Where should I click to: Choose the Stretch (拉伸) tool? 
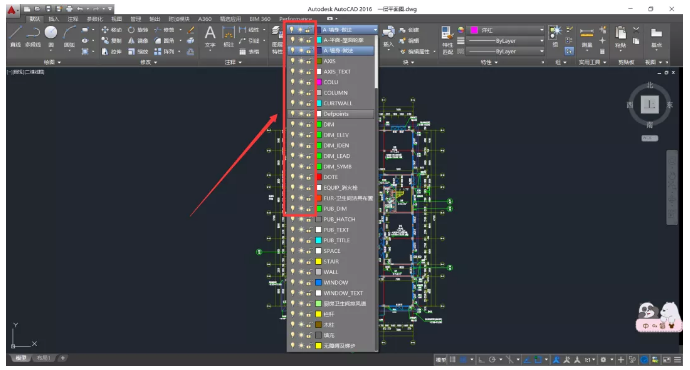pos(111,51)
